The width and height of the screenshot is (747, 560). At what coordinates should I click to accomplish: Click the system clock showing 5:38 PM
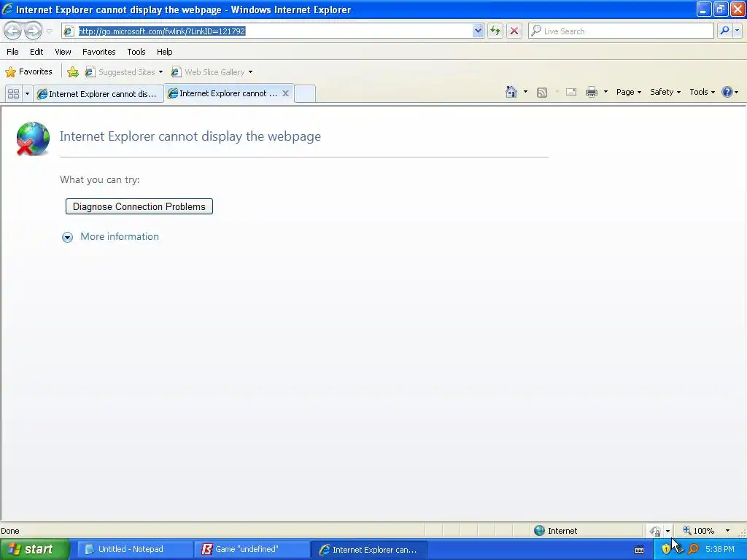(x=720, y=549)
